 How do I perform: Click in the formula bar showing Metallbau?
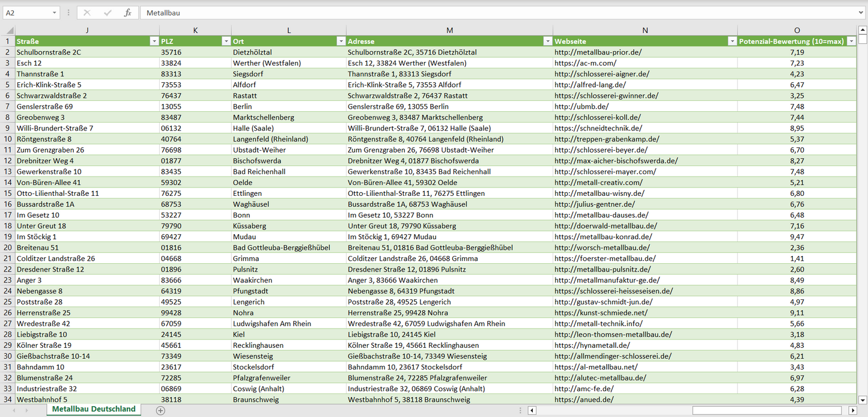point(481,13)
